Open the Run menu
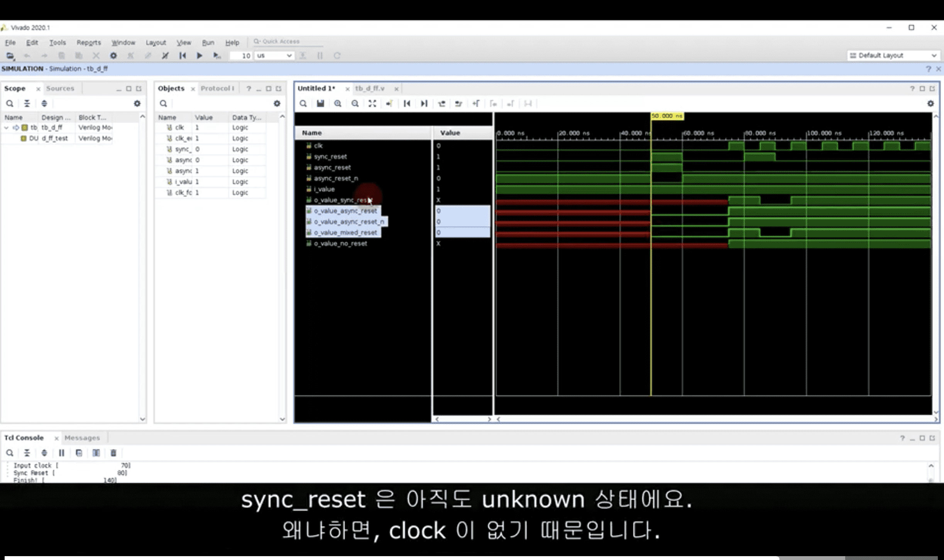944x560 pixels. click(208, 42)
